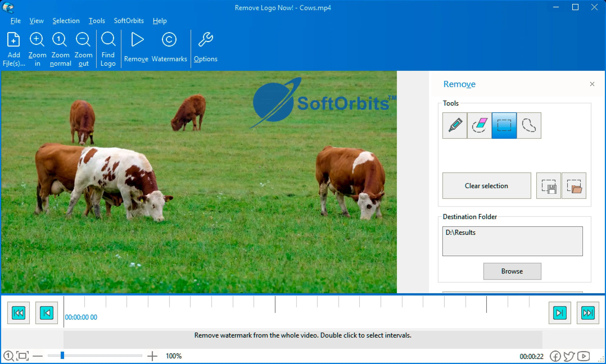Open the Tools menu
This screenshot has width=606, height=364.
97,21
